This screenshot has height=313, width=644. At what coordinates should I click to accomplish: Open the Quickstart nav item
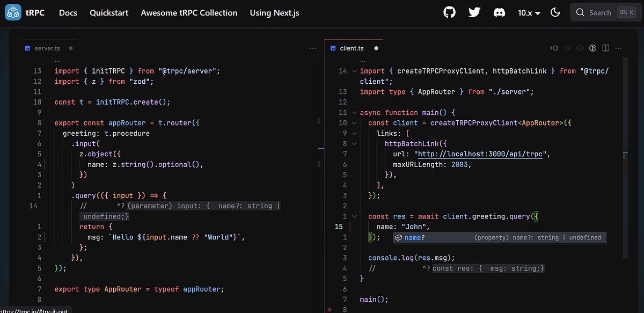(109, 12)
